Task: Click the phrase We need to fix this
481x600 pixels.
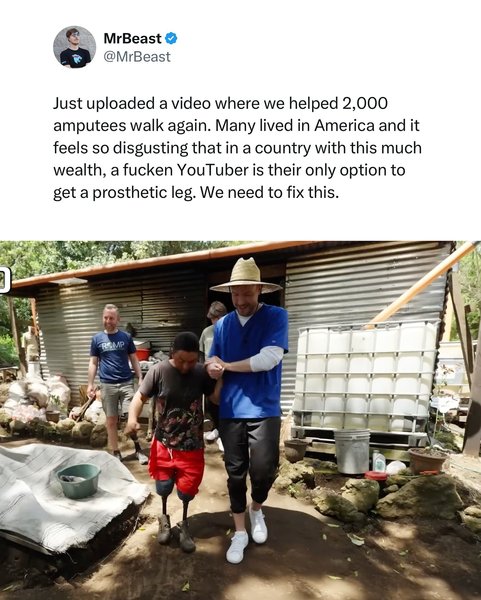Action: (269, 192)
